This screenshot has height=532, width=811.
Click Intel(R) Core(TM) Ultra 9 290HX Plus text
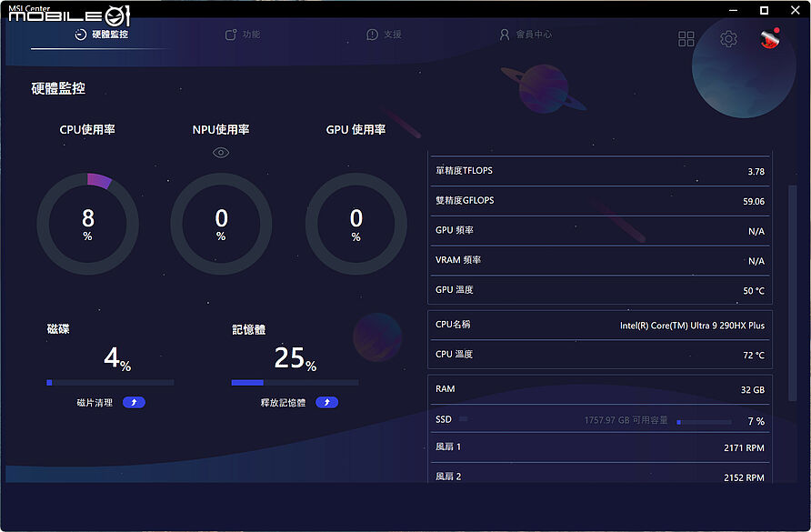click(x=692, y=326)
